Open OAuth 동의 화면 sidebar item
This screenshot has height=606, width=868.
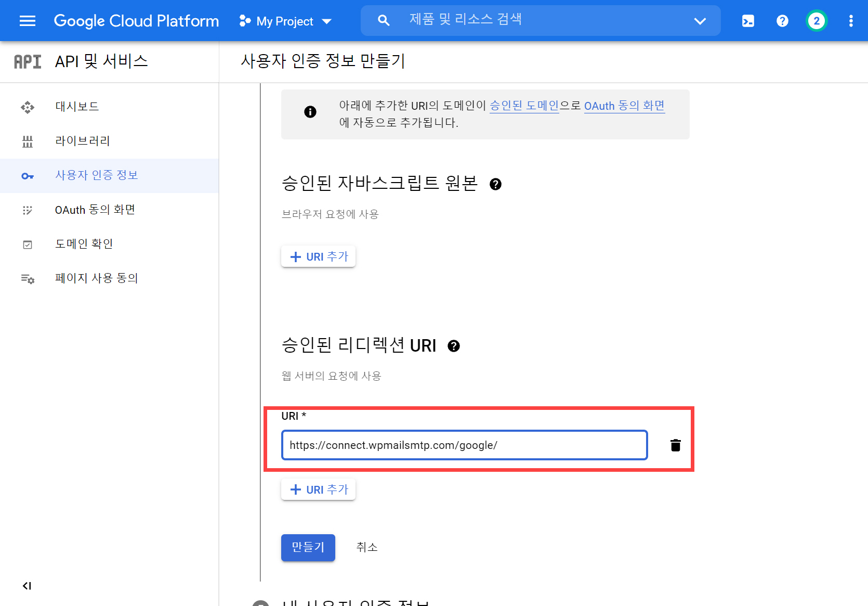pos(109,210)
